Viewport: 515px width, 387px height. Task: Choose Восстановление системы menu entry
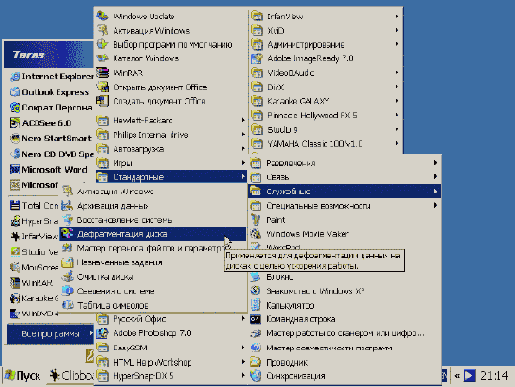coord(153,220)
